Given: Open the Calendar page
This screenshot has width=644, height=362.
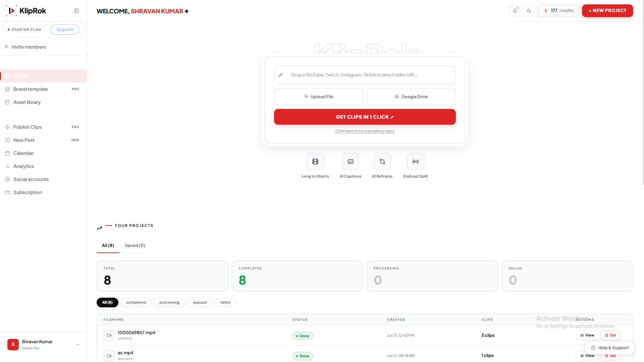Looking at the screenshot, I should (x=44, y=153).
